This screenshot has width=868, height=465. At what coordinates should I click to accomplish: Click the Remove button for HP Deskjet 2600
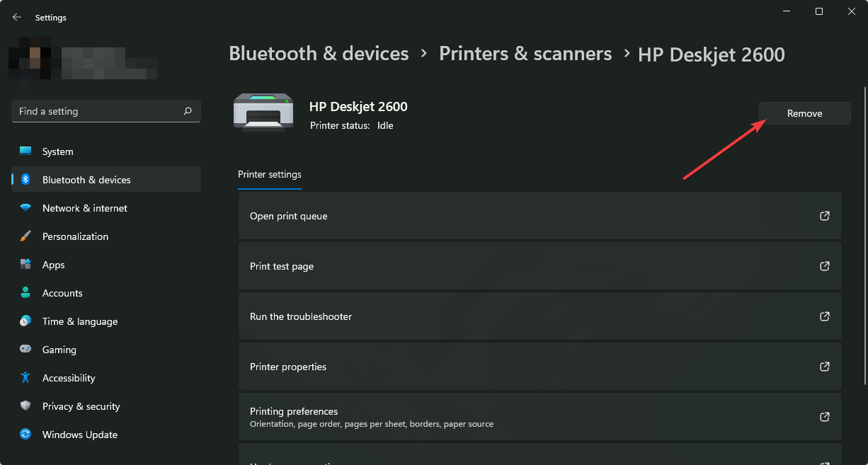tap(804, 113)
